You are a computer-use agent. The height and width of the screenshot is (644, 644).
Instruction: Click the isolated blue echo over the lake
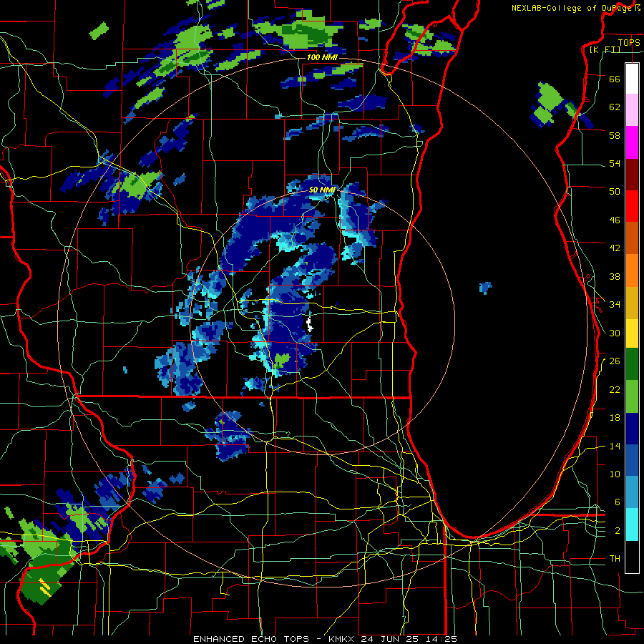[x=485, y=288]
